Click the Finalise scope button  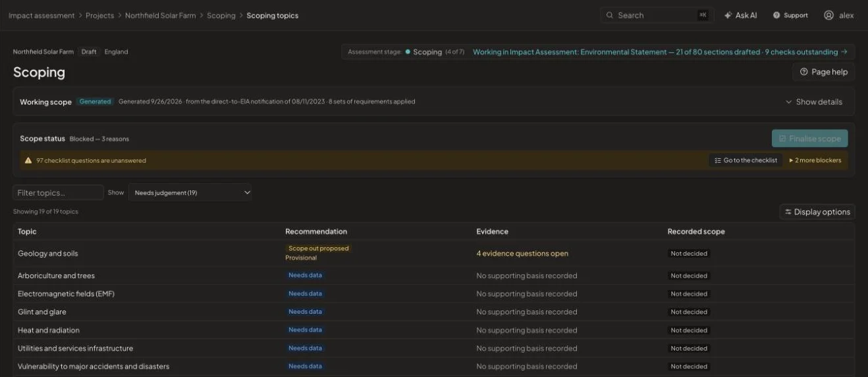[x=809, y=138]
